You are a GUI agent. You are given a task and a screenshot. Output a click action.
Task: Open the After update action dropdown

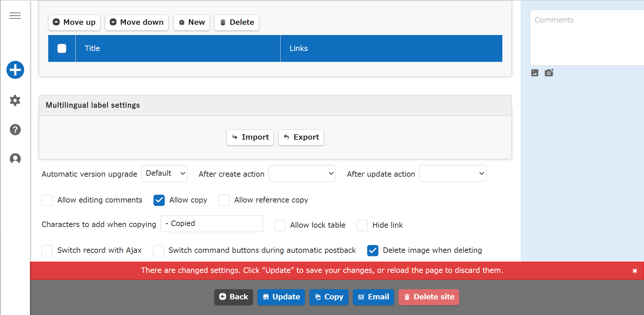coord(453,173)
